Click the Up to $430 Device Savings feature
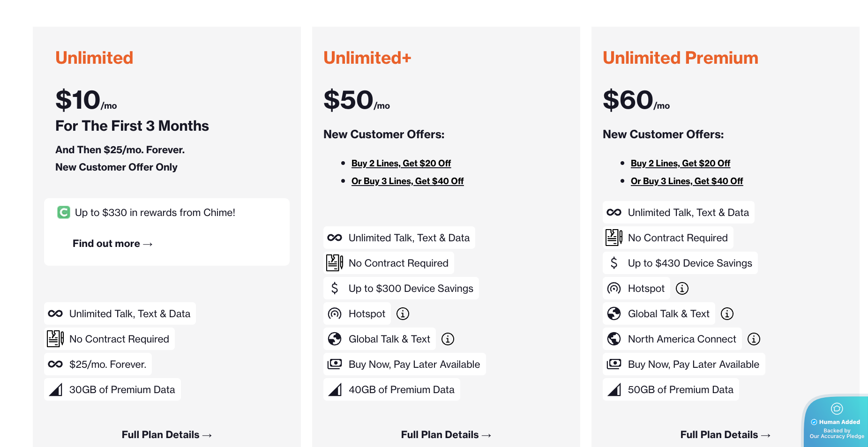The width and height of the screenshot is (868, 447). click(689, 263)
